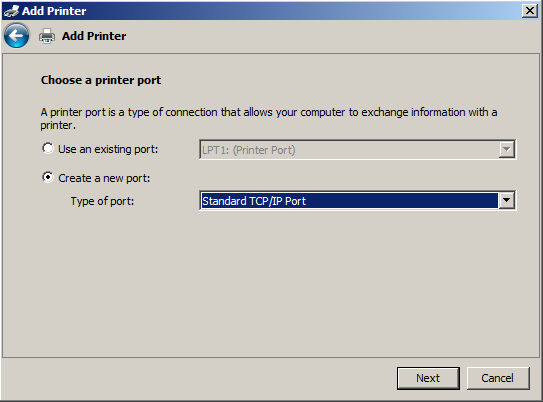Click the 'Create a new port:' label text
543x402 pixels.
coord(104,178)
